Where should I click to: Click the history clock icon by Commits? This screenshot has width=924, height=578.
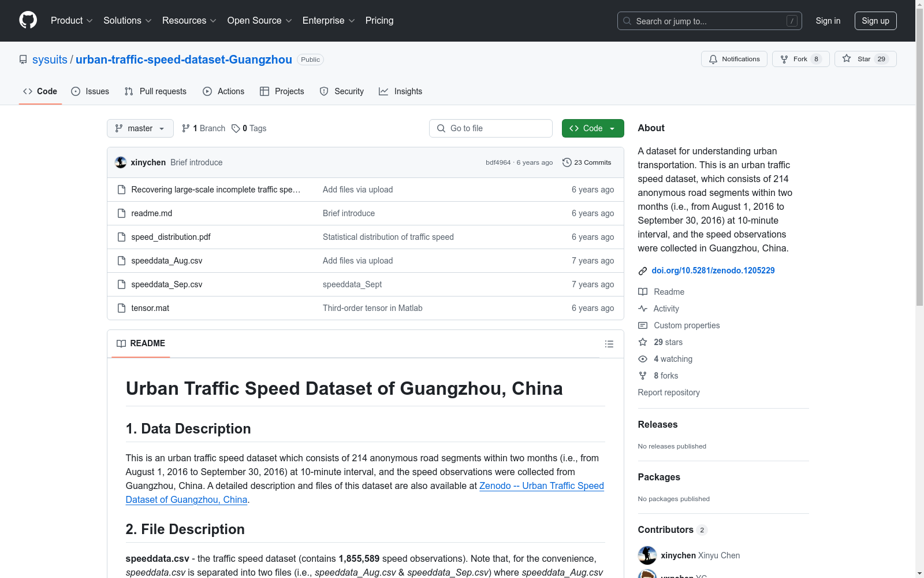[567, 162]
